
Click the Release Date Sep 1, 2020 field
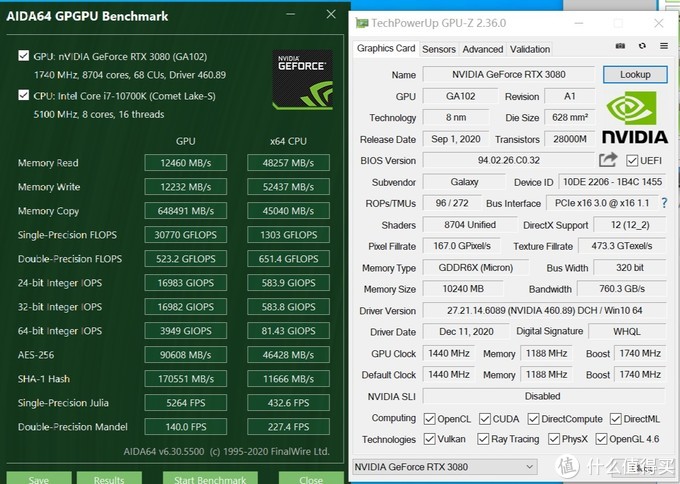point(456,139)
